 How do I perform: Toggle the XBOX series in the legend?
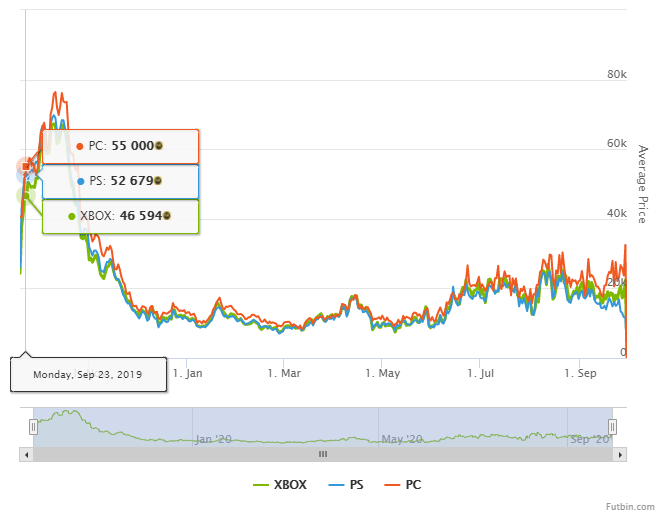point(280,485)
